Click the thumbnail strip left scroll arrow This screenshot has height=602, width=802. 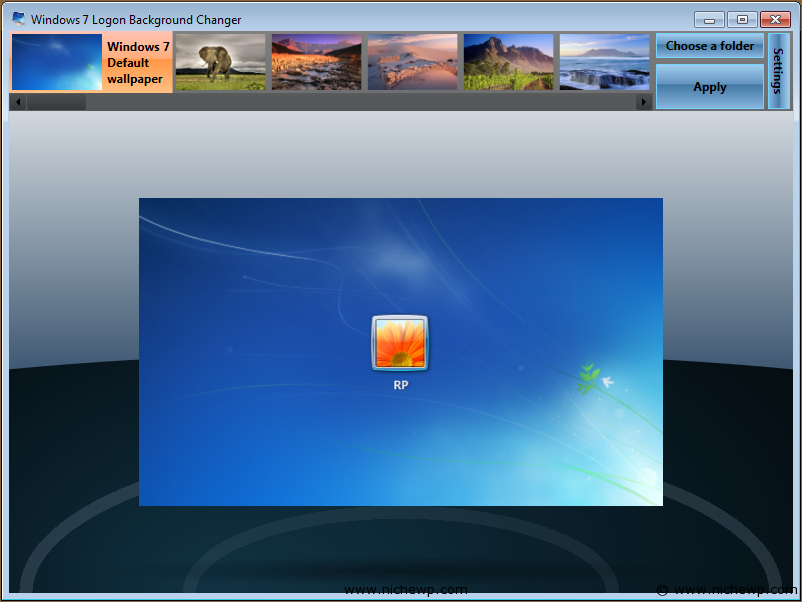[18, 102]
